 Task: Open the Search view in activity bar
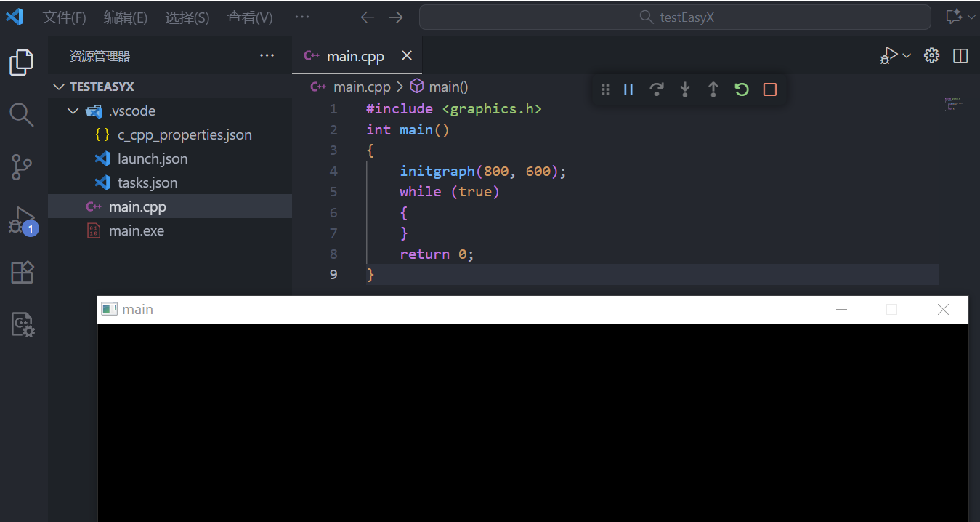(x=21, y=114)
